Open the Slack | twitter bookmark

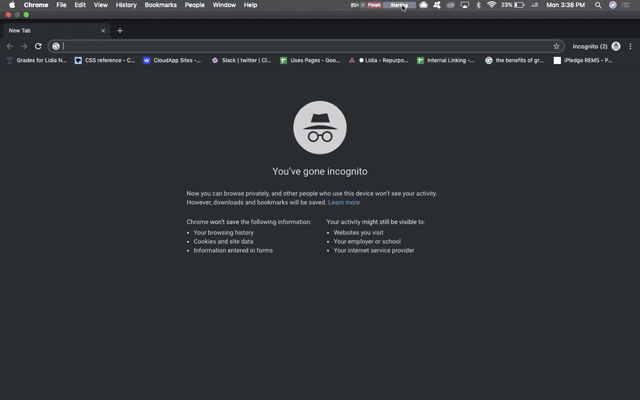click(x=241, y=60)
